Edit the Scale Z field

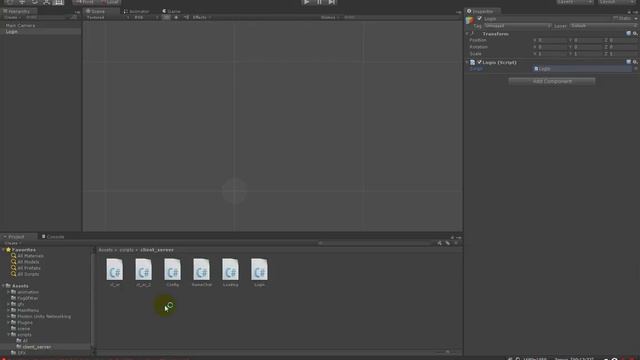(624, 54)
